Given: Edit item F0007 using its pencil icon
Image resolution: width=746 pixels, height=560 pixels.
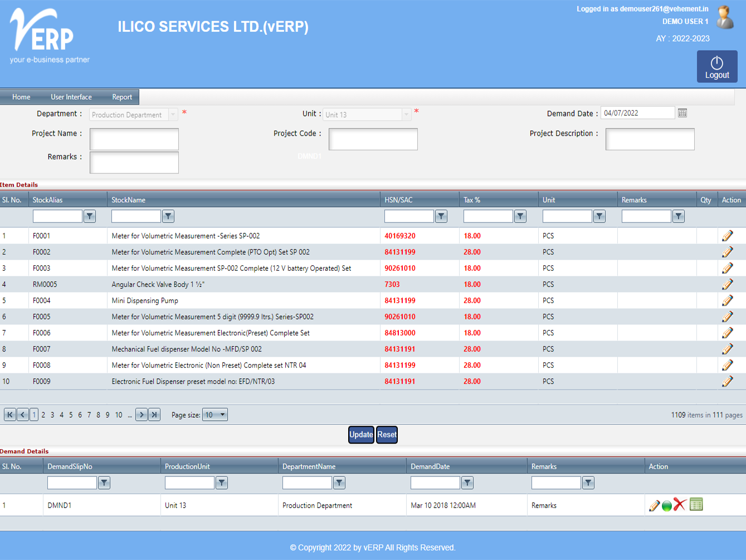Looking at the screenshot, I should point(727,349).
